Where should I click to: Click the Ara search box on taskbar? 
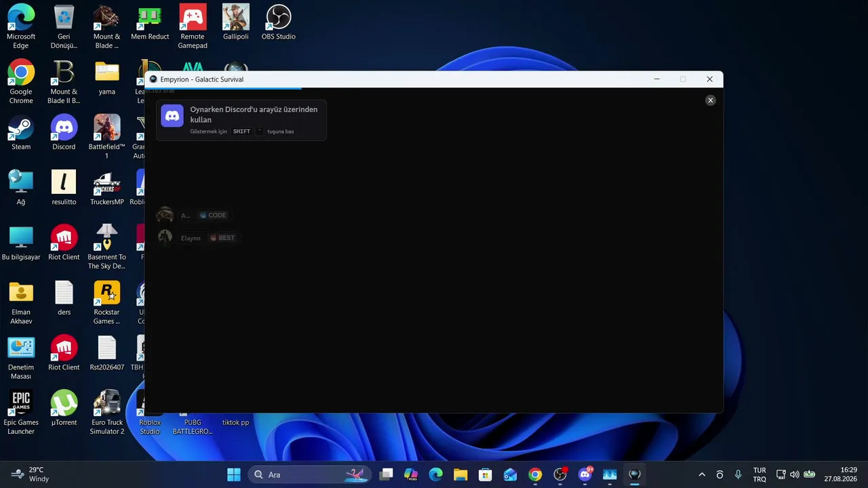310,474
